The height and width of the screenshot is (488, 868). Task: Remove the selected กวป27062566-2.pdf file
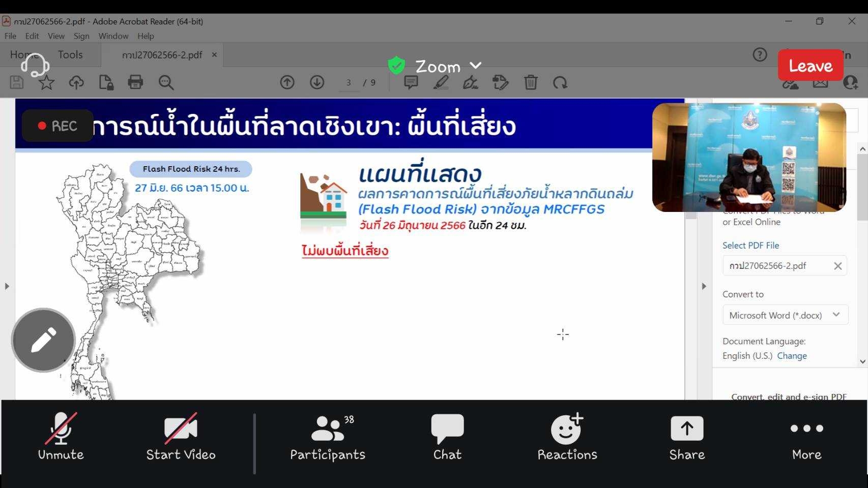coord(837,266)
